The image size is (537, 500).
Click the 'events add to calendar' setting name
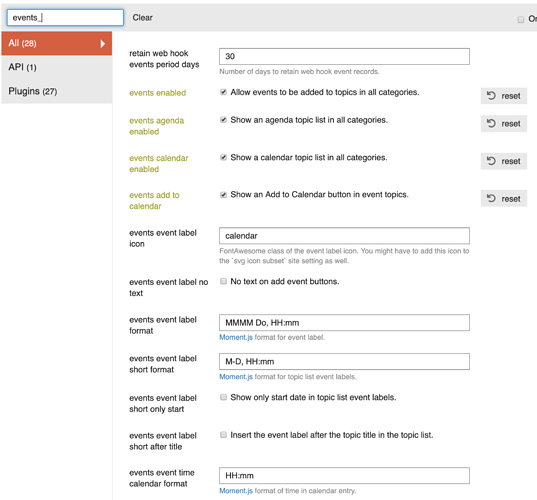tap(154, 201)
